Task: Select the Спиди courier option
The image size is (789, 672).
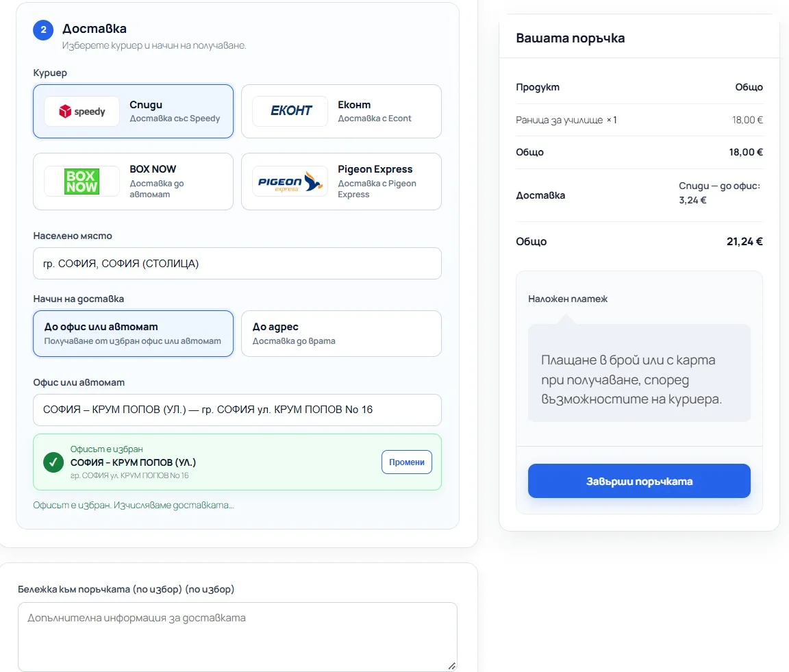Action: pyautogui.click(x=134, y=111)
